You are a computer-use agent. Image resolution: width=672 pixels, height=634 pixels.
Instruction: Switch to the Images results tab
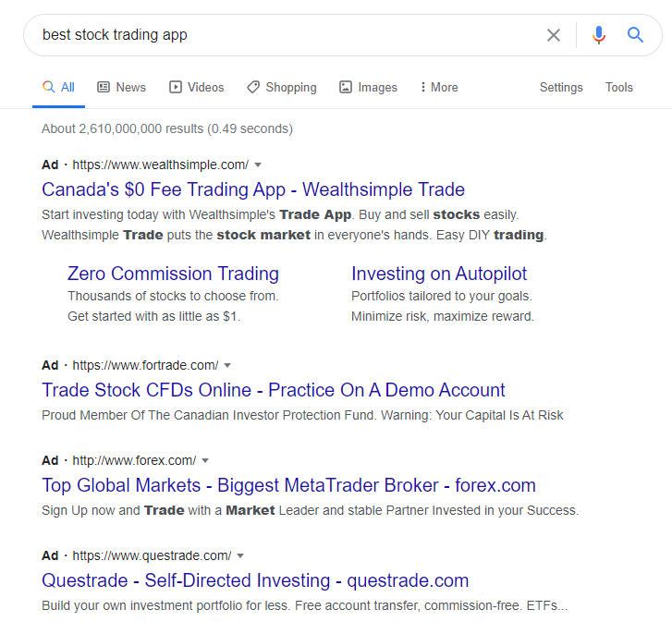[368, 87]
